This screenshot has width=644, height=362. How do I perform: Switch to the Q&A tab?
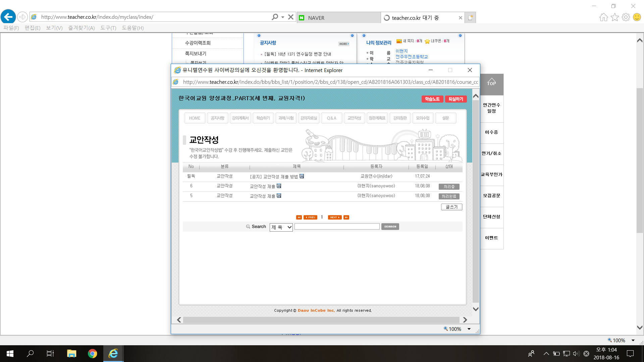pos(331,118)
